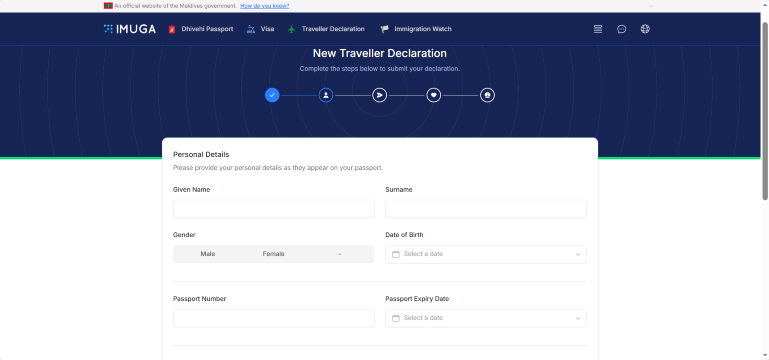The height and width of the screenshot is (360, 769).
Task: Open the stacked-lines menu icon in the header
Action: tap(598, 29)
